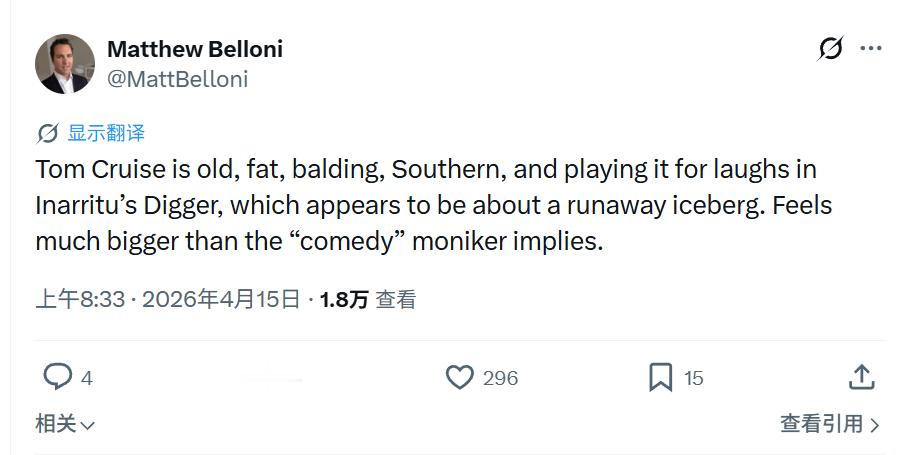The height and width of the screenshot is (455, 909).
Task: Click the translate icon beside 显示翻译
Action: (47, 133)
